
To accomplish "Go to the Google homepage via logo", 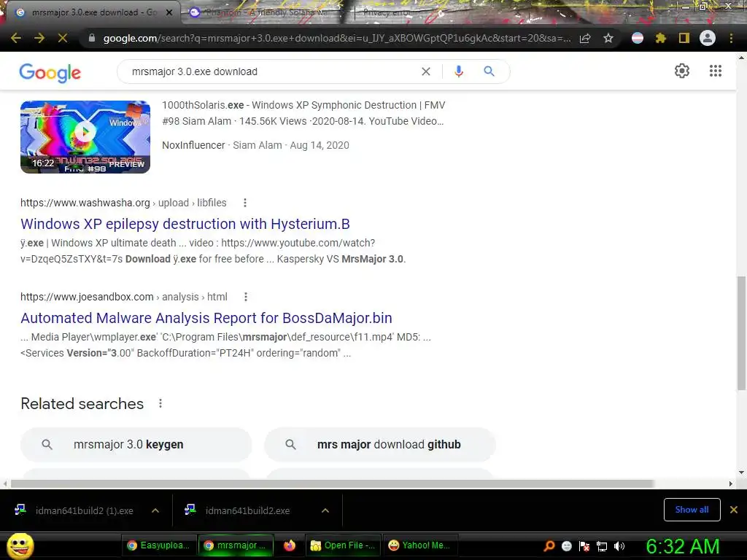I will tap(50, 72).
